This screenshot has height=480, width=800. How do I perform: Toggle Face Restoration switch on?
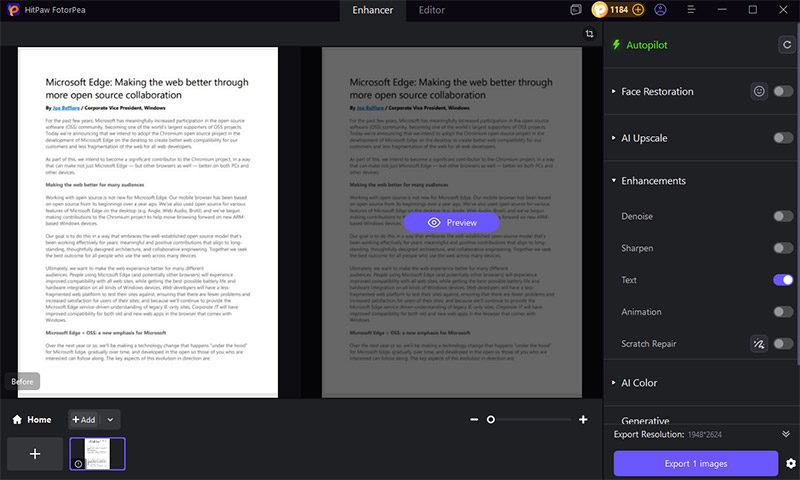click(783, 91)
